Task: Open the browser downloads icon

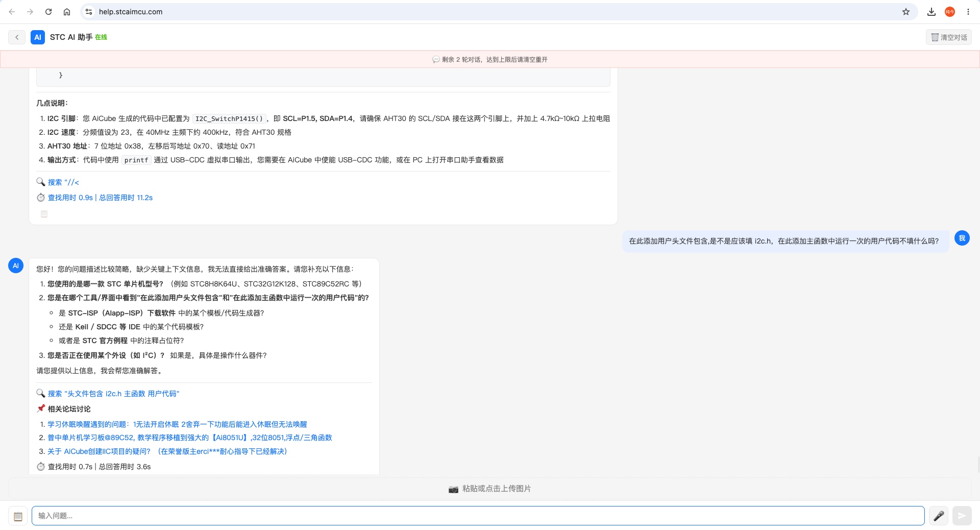Action: (x=932, y=12)
